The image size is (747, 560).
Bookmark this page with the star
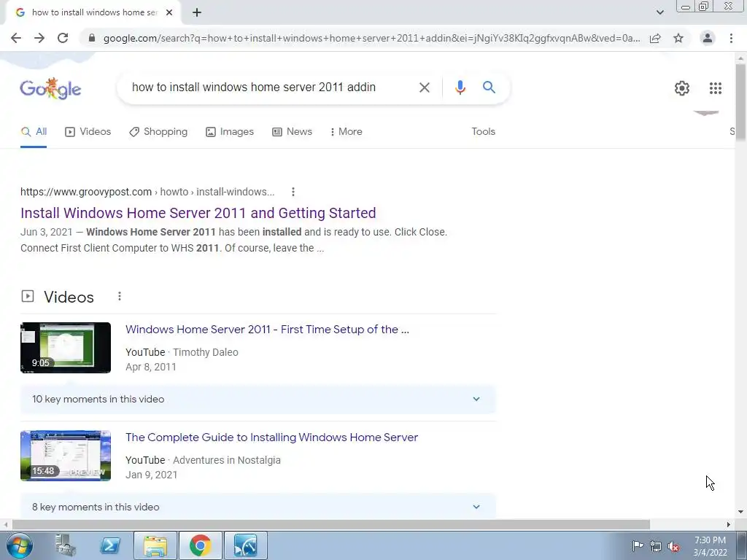click(x=678, y=38)
